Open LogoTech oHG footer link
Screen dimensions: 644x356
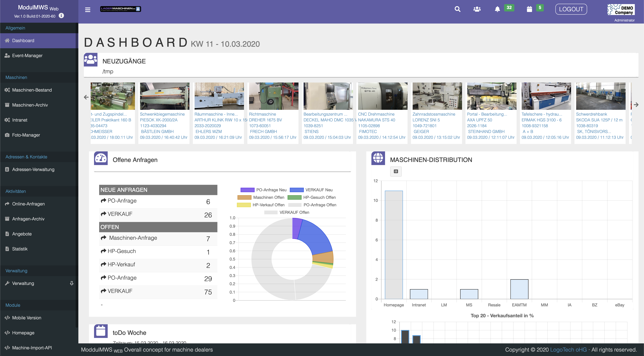568,350
